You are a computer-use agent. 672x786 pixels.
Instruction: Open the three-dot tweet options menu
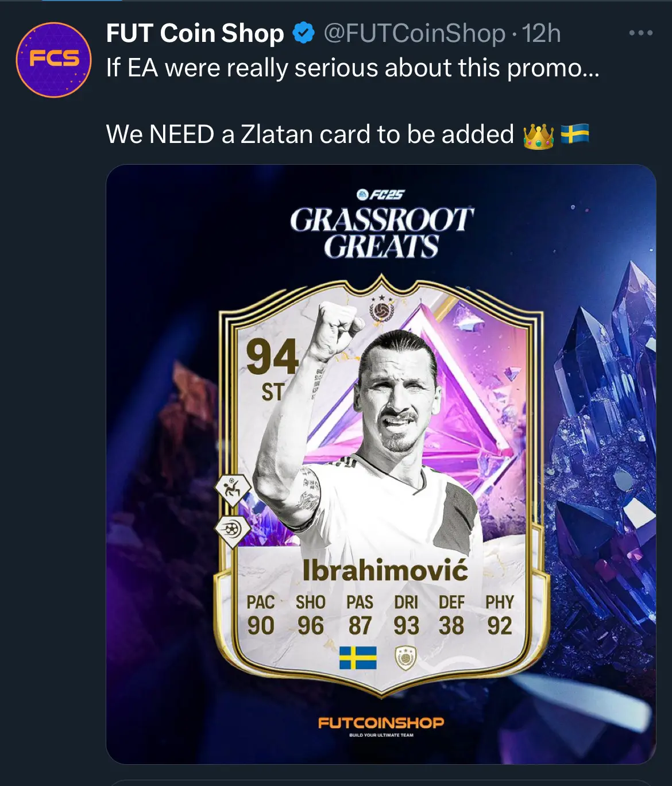[x=640, y=33]
